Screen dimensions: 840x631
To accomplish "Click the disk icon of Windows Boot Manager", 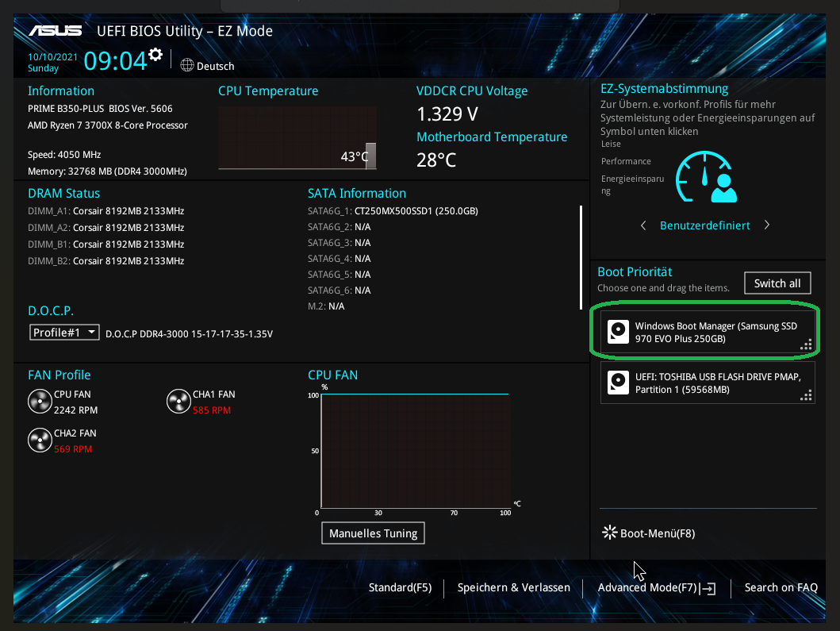I will pos(618,332).
